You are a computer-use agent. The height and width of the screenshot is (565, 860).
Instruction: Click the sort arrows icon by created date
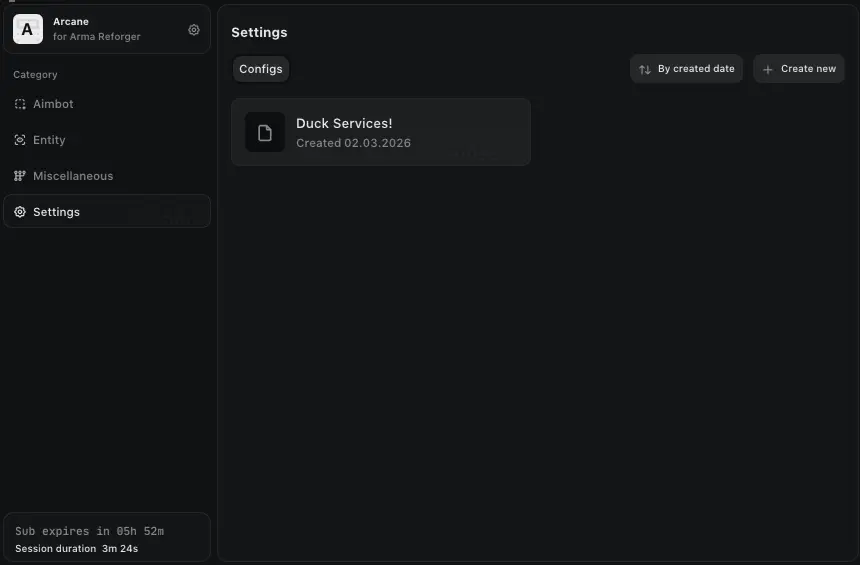click(x=645, y=69)
